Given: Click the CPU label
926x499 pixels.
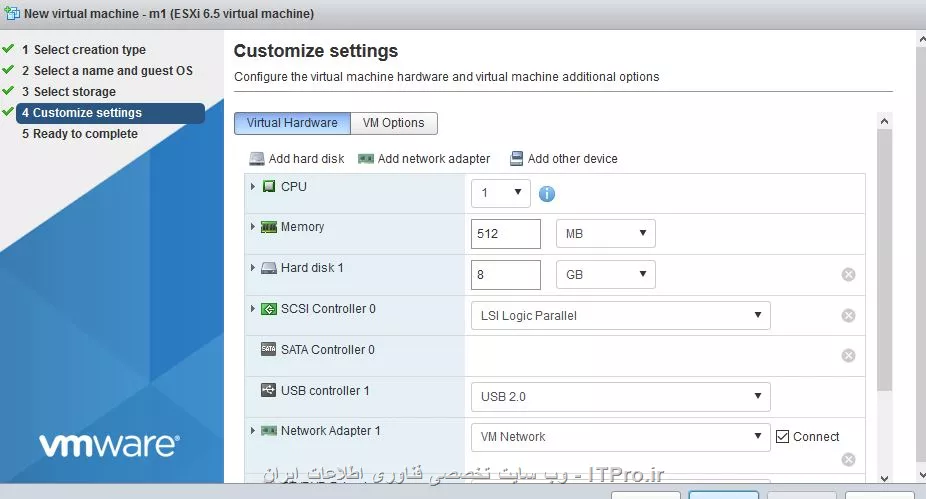Looking at the screenshot, I should tap(294, 187).
